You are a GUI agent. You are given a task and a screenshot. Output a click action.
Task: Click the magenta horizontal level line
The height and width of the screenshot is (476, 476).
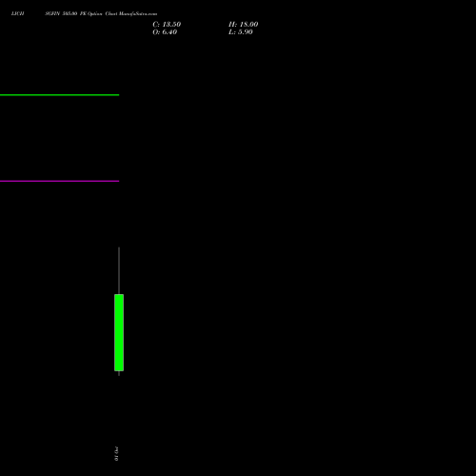coord(59,181)
